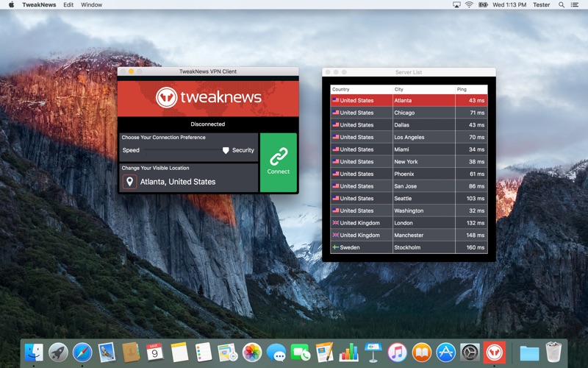The image size is (588, 368).
Task: Open Notes from the Dock
Action: pos(179,353)
